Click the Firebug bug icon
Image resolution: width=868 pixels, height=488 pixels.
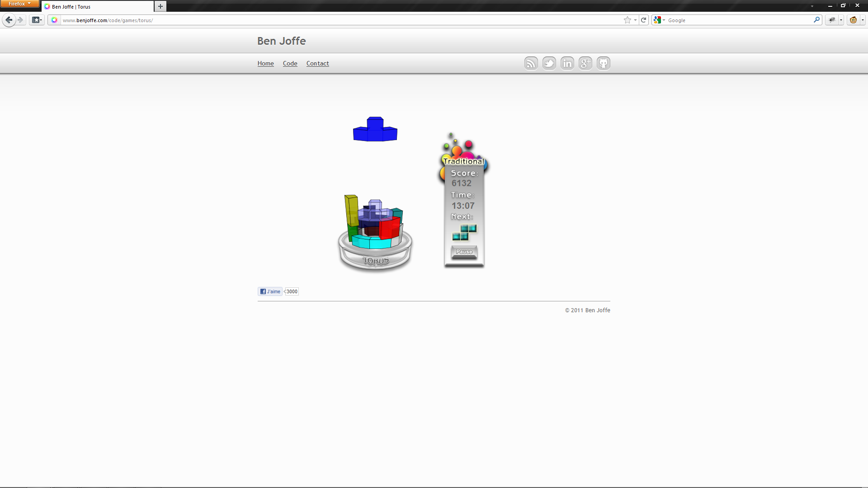(832, 20)
